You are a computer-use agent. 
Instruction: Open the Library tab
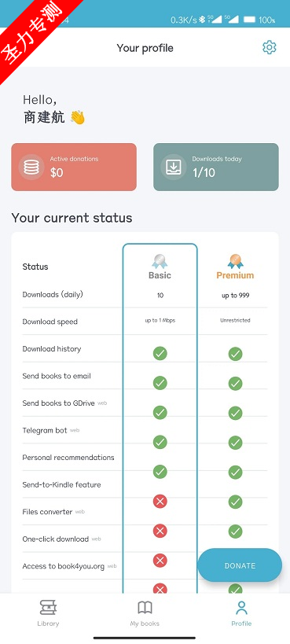coord(48,613)
